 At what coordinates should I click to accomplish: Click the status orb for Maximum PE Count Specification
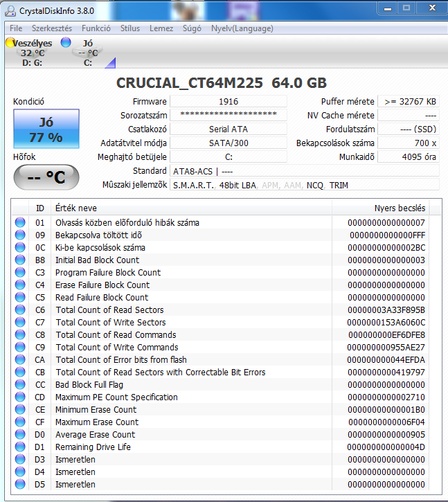(20, 397)
